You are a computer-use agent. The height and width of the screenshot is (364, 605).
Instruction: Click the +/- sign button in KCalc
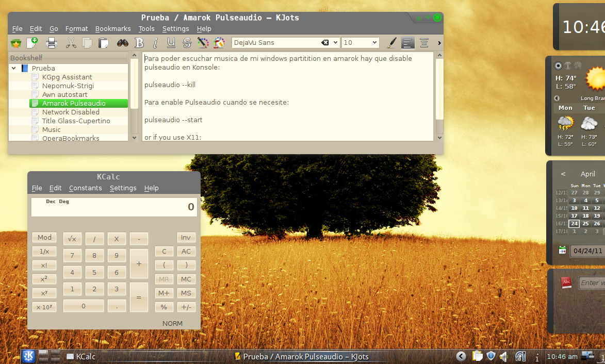(x=186, y=307)
